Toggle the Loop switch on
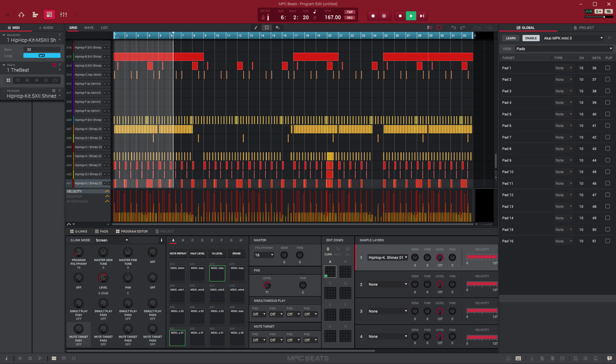Viewport: 616px width, 364px height. pos(42,55)
